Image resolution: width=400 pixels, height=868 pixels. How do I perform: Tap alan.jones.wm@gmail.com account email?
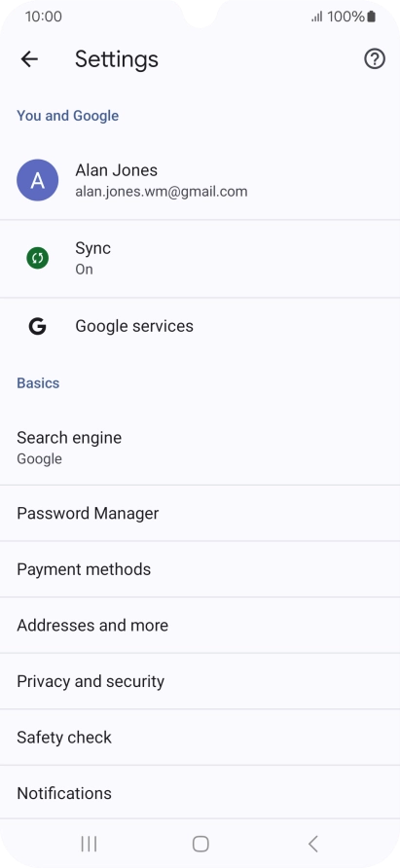click(162, 192)
